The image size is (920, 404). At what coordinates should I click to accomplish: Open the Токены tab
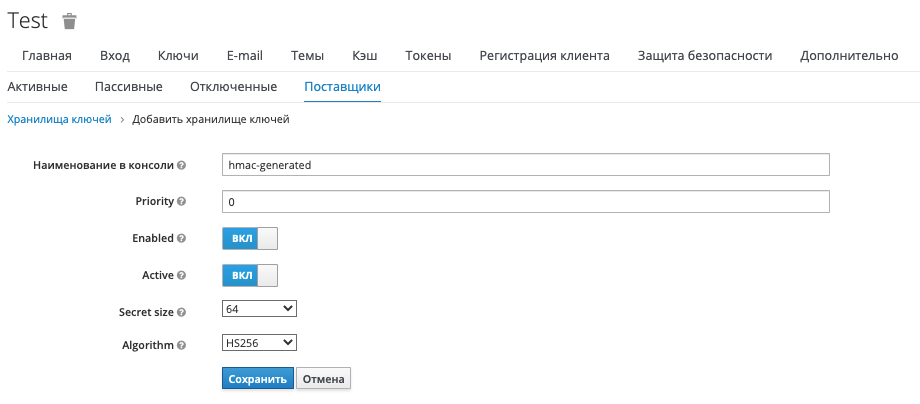(428, 55)
